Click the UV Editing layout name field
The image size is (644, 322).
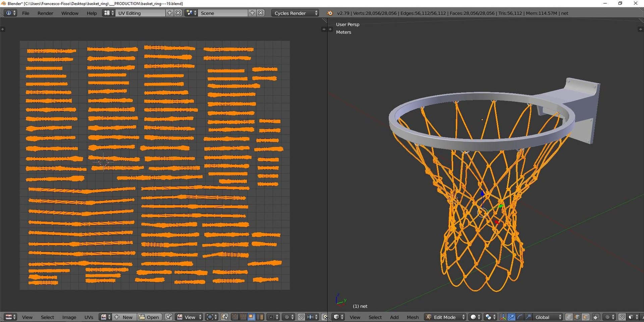[141, 13]
